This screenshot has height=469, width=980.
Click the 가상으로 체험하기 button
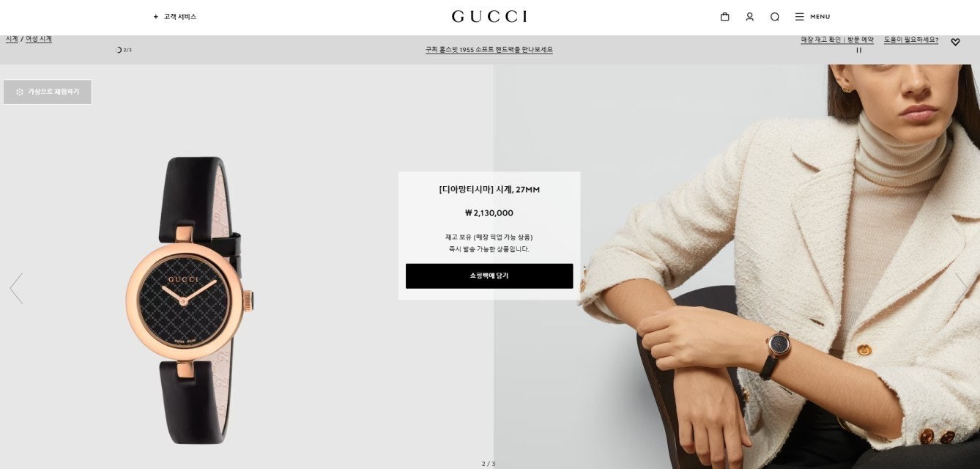pyautogui.click(x=48, y=92)
